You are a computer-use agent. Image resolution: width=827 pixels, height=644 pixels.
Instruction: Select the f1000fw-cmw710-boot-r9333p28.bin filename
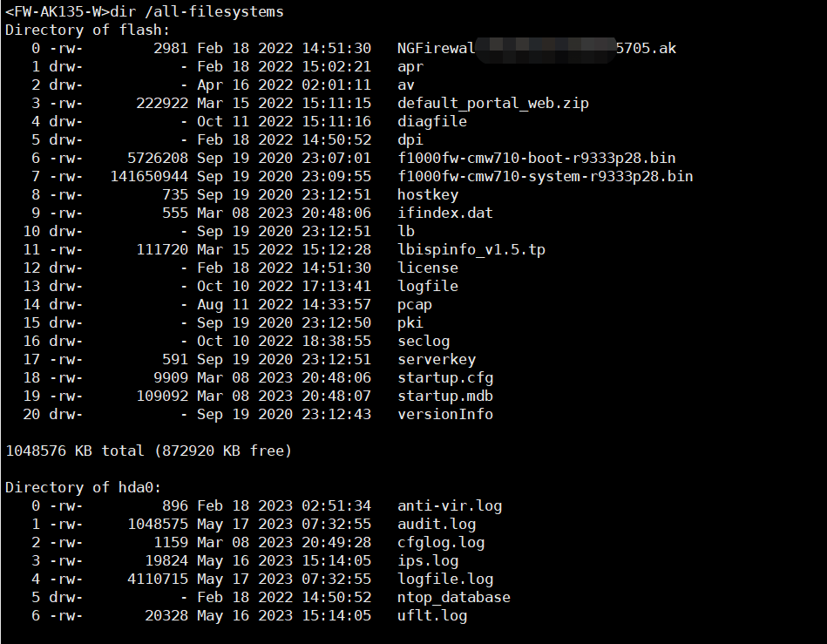(x=536, y=158)
